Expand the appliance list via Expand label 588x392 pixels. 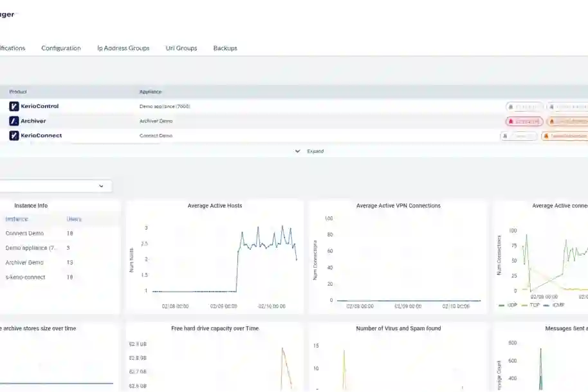(x=315, y=151)
